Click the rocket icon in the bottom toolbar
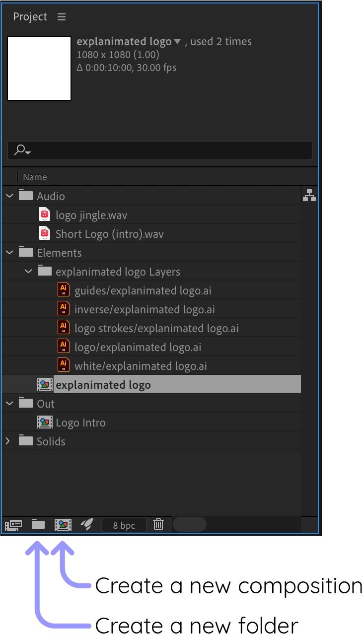The height and width of the screenshot is (639, 364). coord(88,525)
